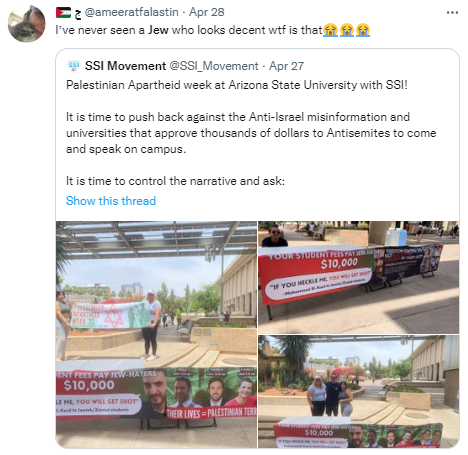Click the middle crying emoji
The image size is (468, 455).
click(x=347, y=30)
